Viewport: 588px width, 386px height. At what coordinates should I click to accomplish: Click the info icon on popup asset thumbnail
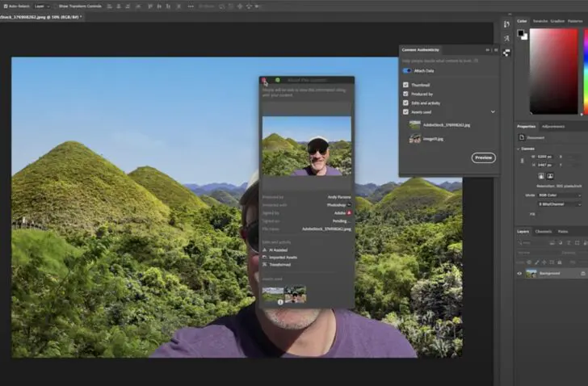click(280, 302)
